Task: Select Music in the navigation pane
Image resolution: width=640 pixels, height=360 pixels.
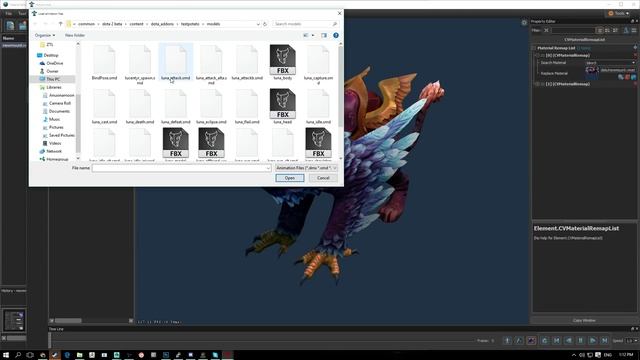Action: [54, 119]
